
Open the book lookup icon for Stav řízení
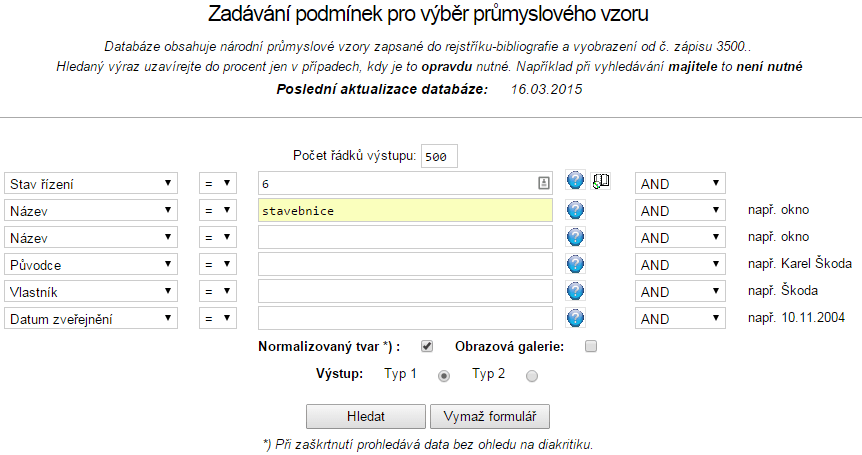(600, 181)
